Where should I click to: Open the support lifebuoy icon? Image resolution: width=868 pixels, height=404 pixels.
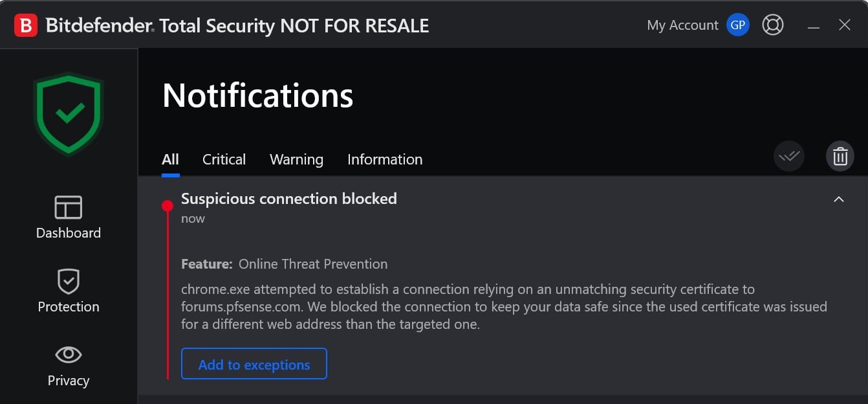[772, 25]
